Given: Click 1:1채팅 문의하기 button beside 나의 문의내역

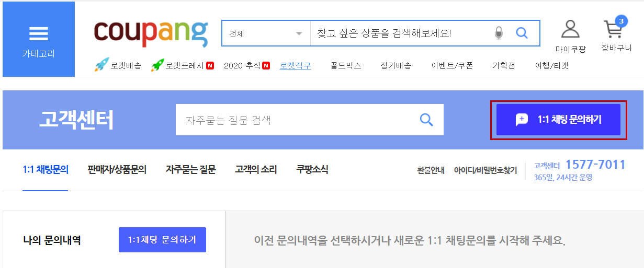Looking at the screenshot, I should click(162, 240).
